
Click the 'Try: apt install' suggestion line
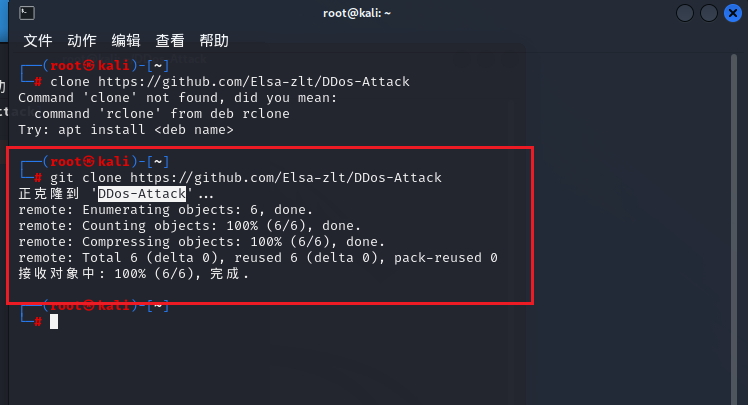pyautogui.click(x=126, y=130)
